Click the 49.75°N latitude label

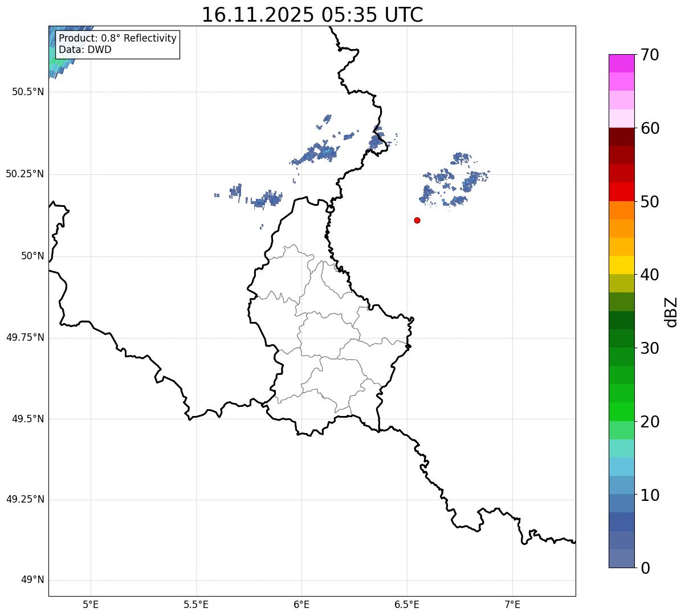25,337
